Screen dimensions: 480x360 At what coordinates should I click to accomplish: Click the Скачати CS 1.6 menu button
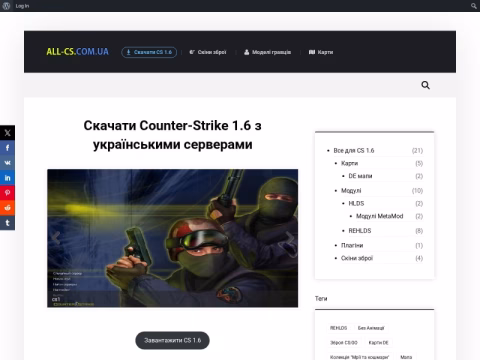pyautogui.click(x=149, y=52)
